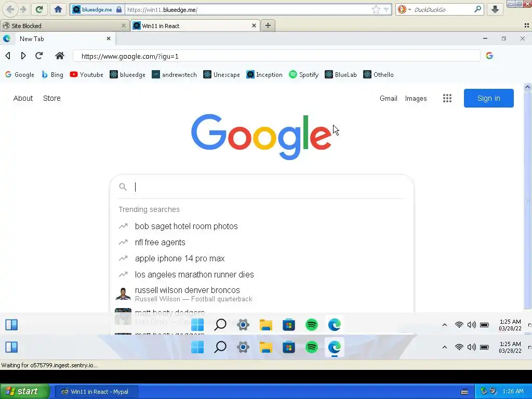Open BlueLab bookmark
532x399 pixels.
coord(341,75)
